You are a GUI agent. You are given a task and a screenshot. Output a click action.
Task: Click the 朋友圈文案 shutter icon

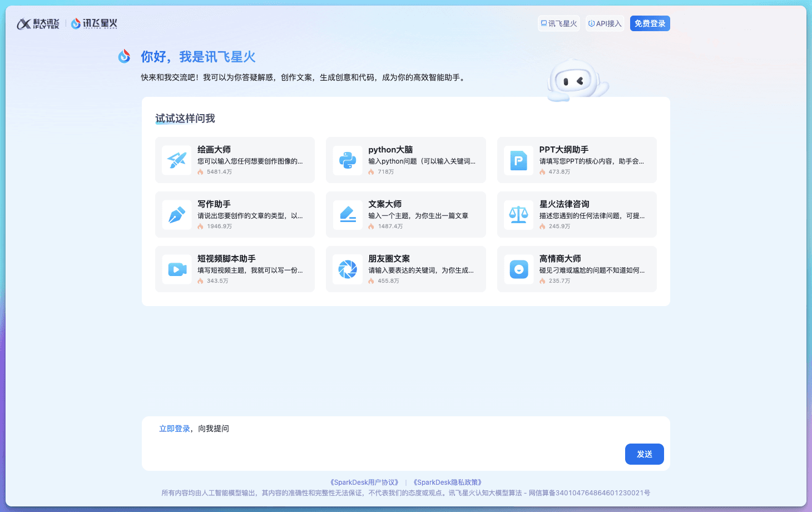[x=348, y=269]
